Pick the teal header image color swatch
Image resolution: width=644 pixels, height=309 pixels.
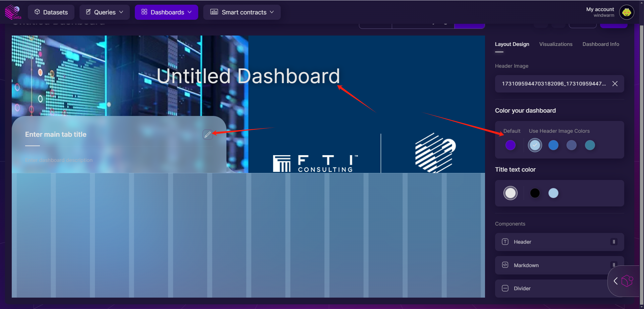pyautogui.click(x=590, y=145)
